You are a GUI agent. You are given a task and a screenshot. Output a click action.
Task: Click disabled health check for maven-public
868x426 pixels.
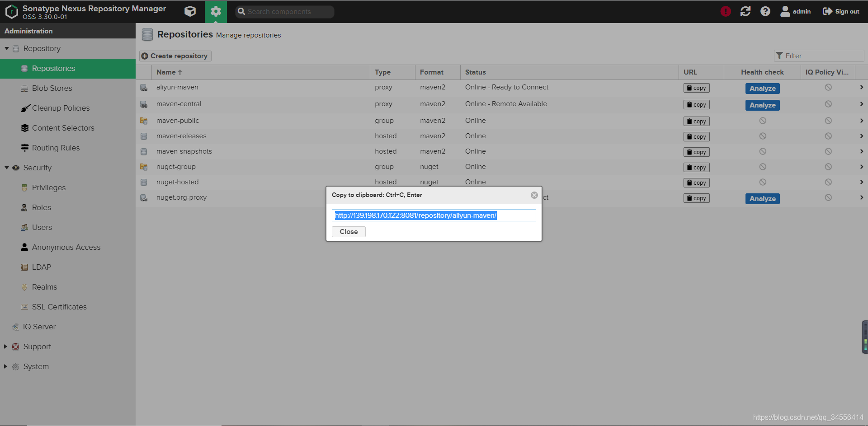pyautogui.click(x=763, y=121)
